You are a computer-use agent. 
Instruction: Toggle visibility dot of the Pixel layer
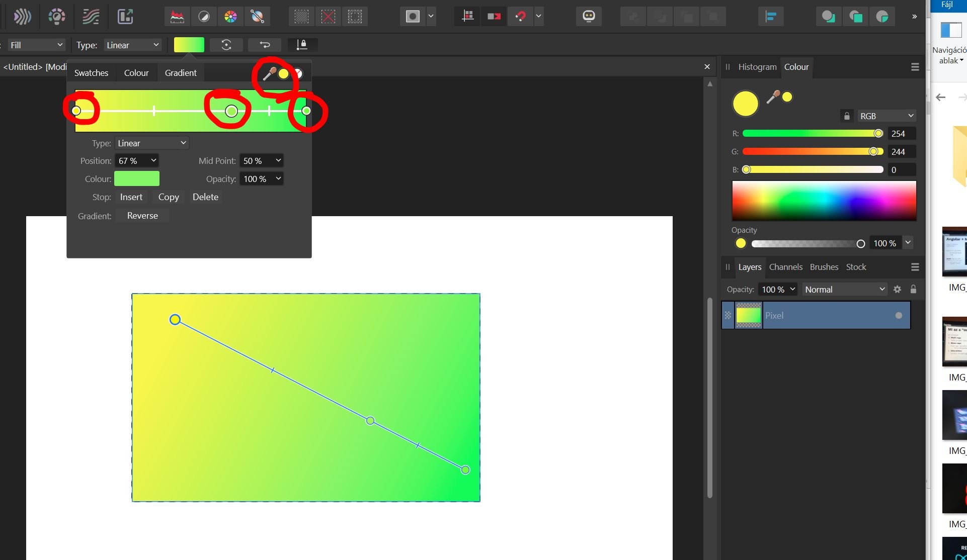pos(899,316)
